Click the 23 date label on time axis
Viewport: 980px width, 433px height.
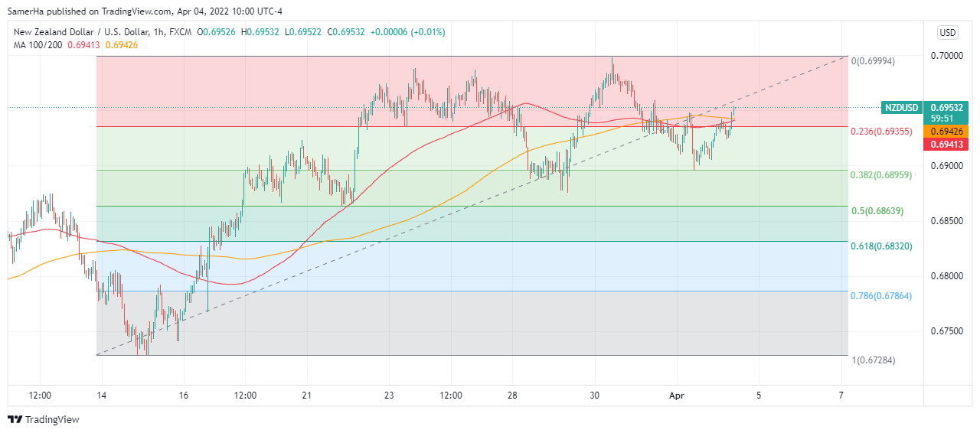389,396
